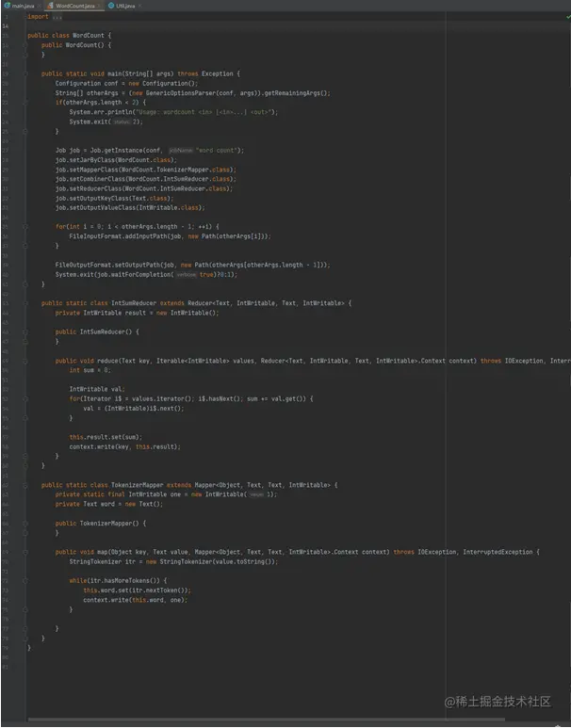Close the WordCount.java tab
571x728 pixels.
coord(99,6)
